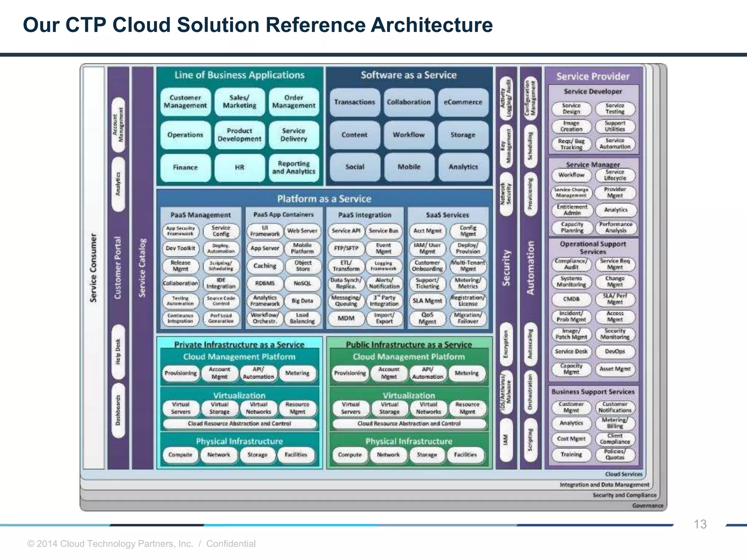Select the eCommerce SaaS box
This screenshot has width=747, height=560.
click(463, 102)
